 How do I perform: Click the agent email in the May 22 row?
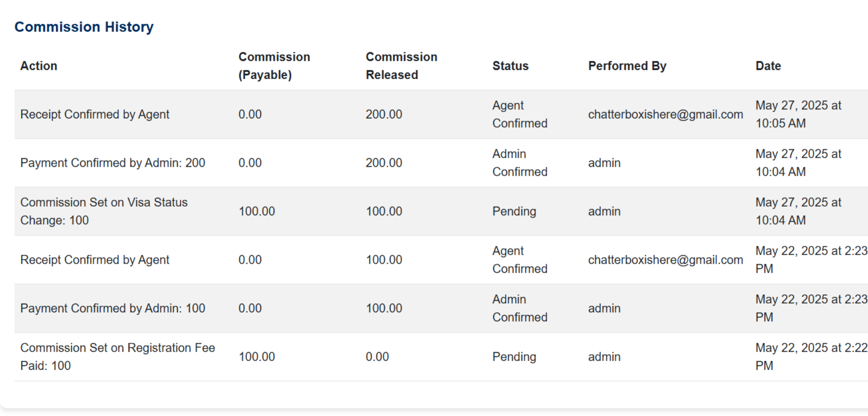[665, 260]
